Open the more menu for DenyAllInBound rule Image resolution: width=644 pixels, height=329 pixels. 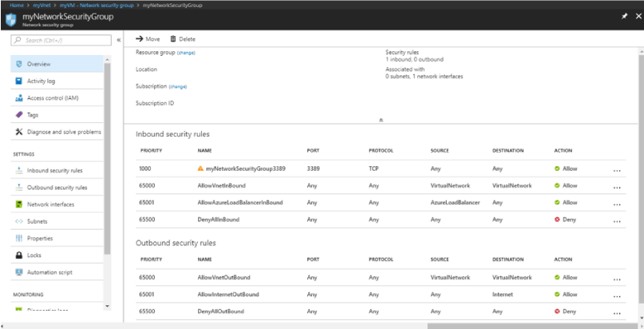(617, 221)
